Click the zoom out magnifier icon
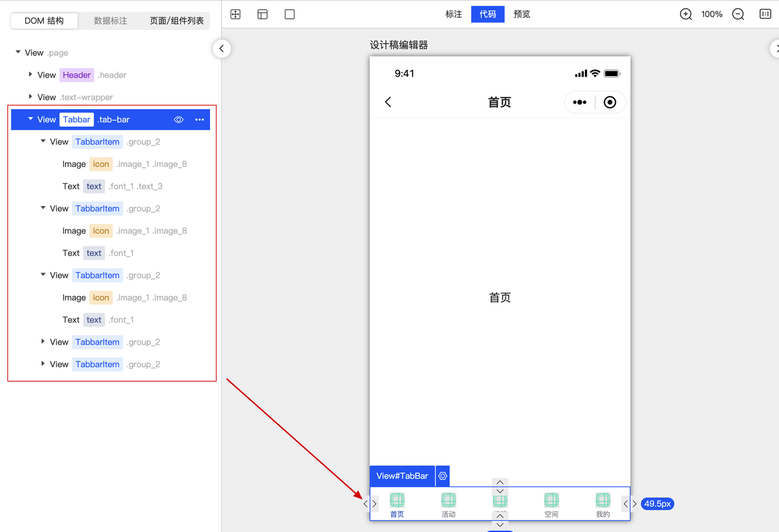This screenshot has height=532, width=779. point(738,13)
